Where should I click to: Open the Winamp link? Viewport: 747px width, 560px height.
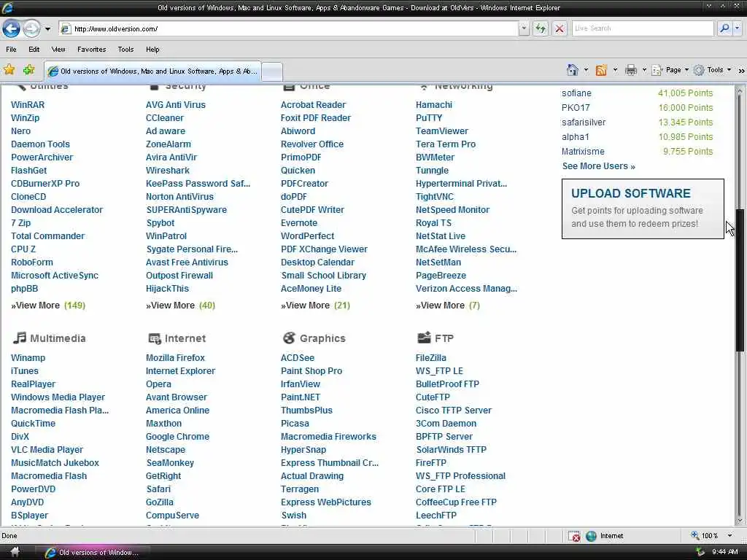click(x=28, y=357)
